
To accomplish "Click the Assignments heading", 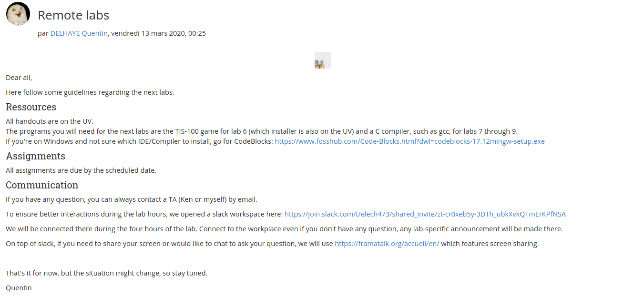I will [35, 156].
